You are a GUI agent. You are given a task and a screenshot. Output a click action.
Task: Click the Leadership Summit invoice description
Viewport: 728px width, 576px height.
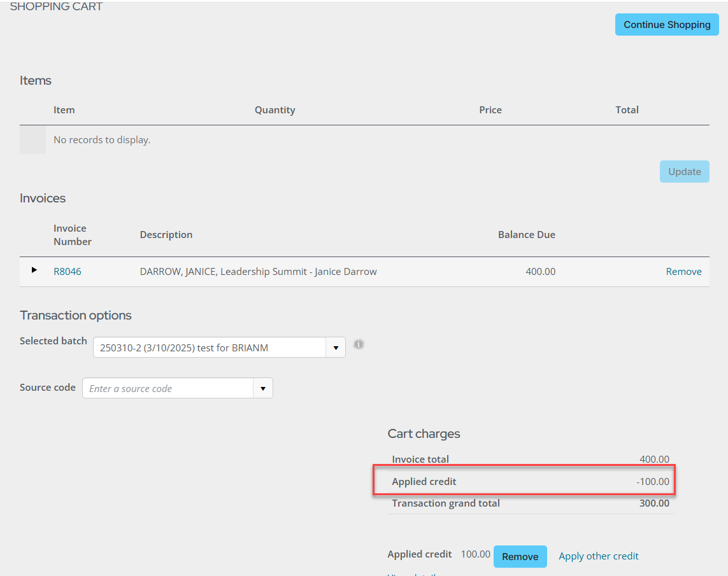pyautogui.click(x=258, y=272)
